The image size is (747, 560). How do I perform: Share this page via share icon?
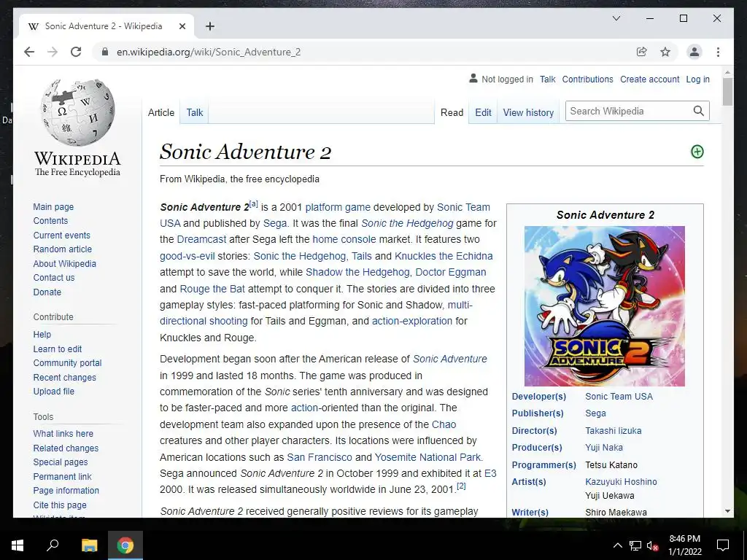[642, 52]
